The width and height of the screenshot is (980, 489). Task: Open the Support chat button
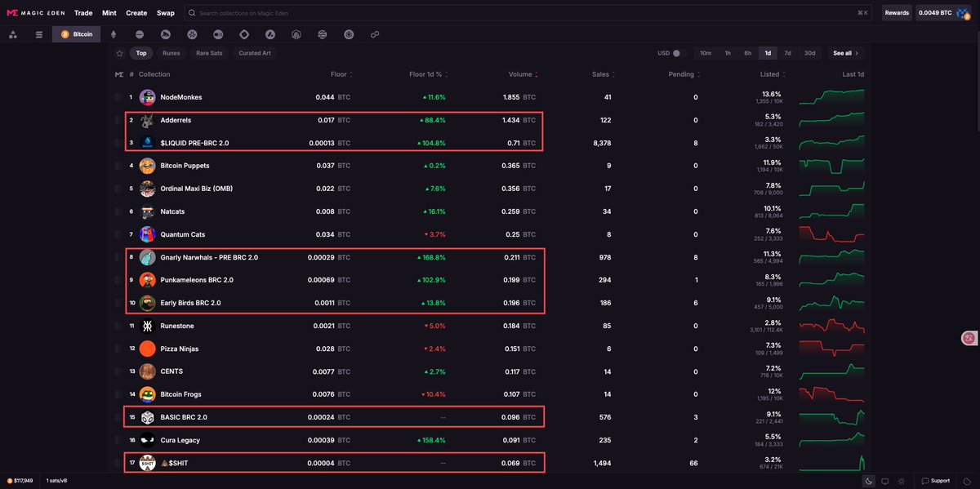(x=935, y=480)
